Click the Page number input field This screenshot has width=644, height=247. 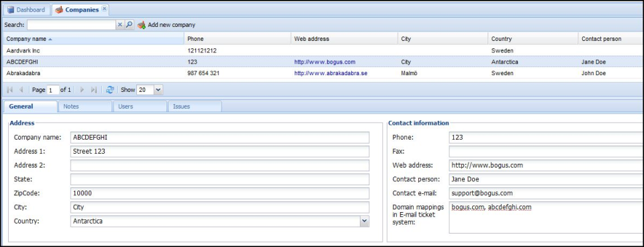53,90
